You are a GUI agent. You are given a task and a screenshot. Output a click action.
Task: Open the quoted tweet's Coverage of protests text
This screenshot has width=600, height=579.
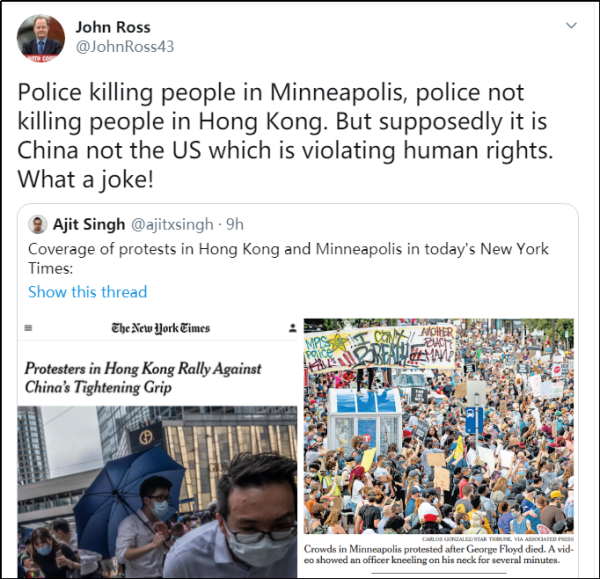288,258
